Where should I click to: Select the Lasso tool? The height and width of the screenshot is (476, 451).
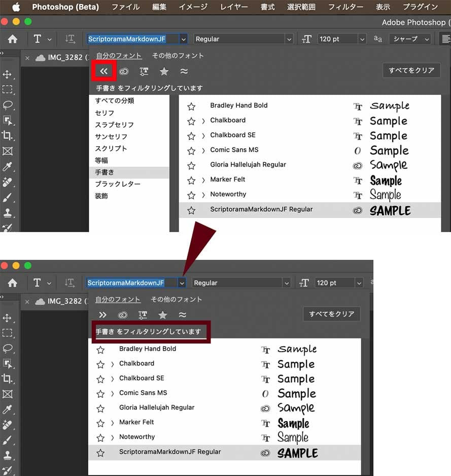8,105
